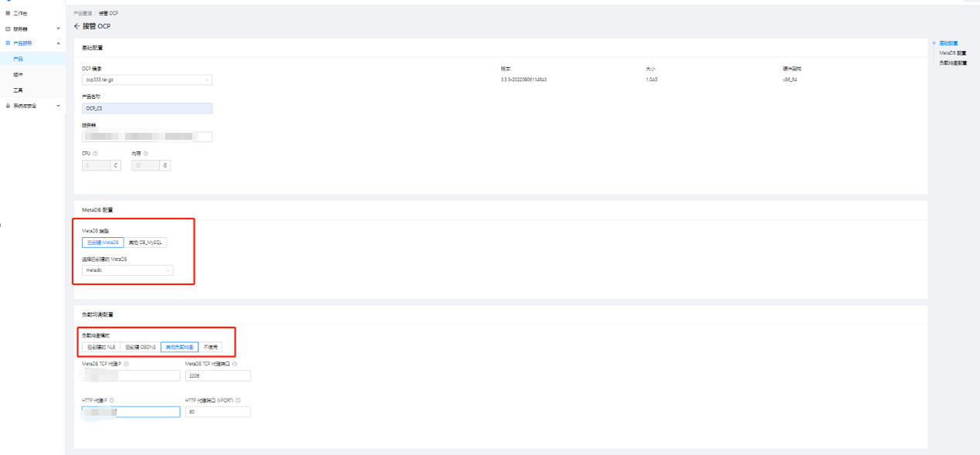Jump to 负载均衡配置 anchor on the right
The image size is (980, 455).
coord(953,63)
